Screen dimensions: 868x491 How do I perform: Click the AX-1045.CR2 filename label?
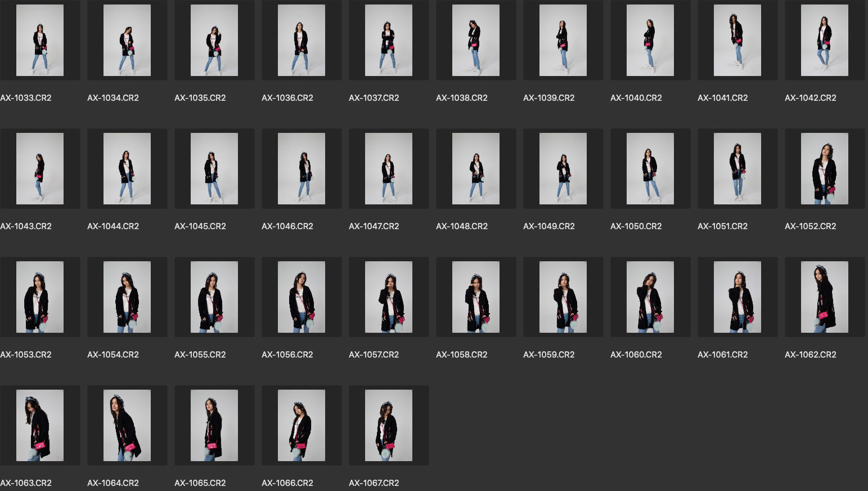click(x=200, y=226)
